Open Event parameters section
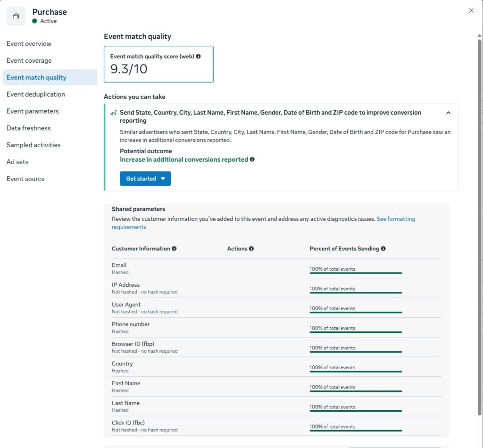Image resolution: width=483 pixels, height=448 pixels. [33, 111]
